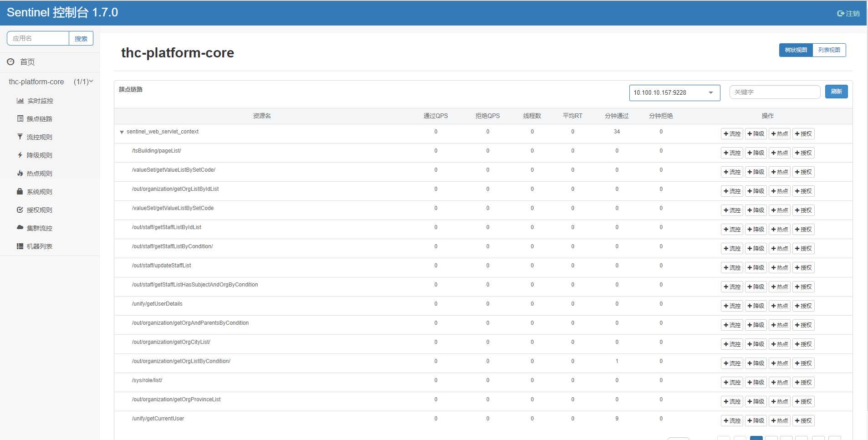The image size is (868, 440).
Task: Switch to 列表视图 list view
Action: (829, 50)
